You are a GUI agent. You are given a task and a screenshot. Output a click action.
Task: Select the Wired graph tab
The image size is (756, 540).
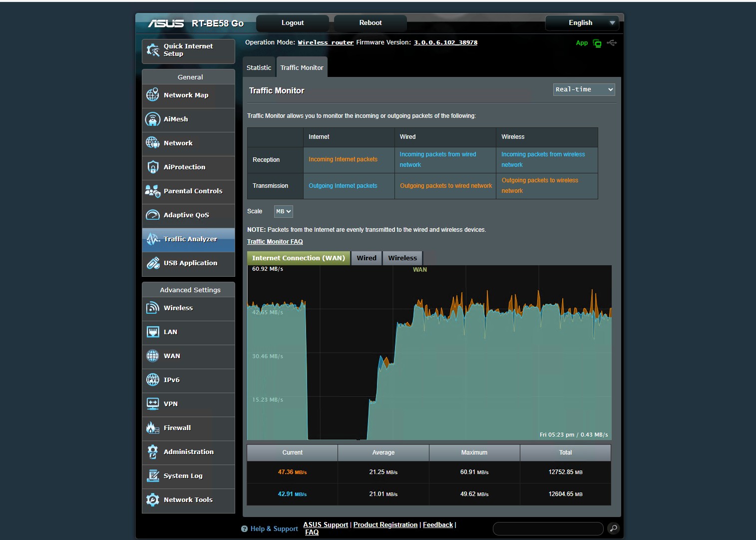coord(367,258)
